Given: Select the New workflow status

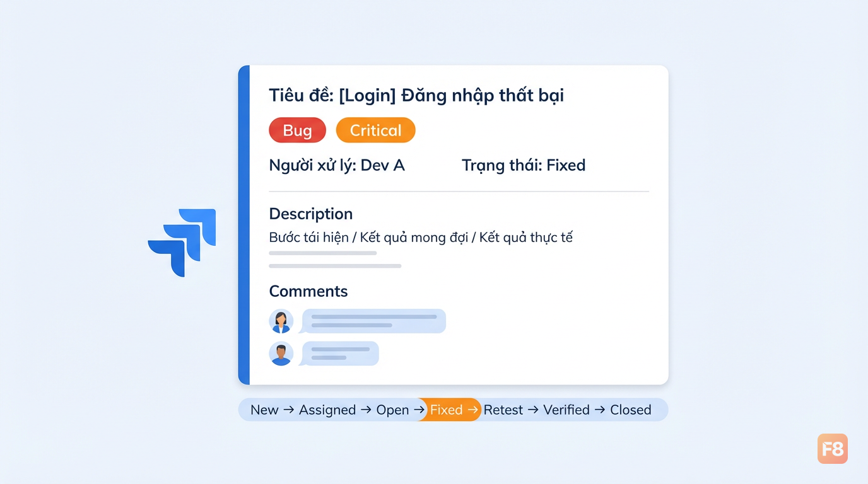Looking at the screenshot, I should coord(264,410).
